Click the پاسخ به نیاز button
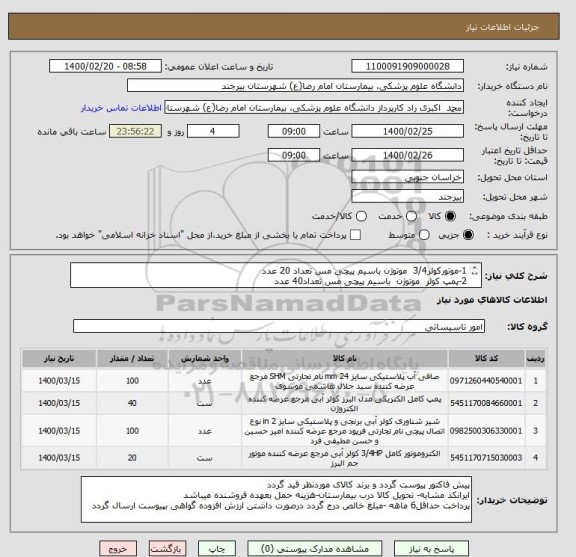Viewport: 576px width, 557px height. point(431,549)
